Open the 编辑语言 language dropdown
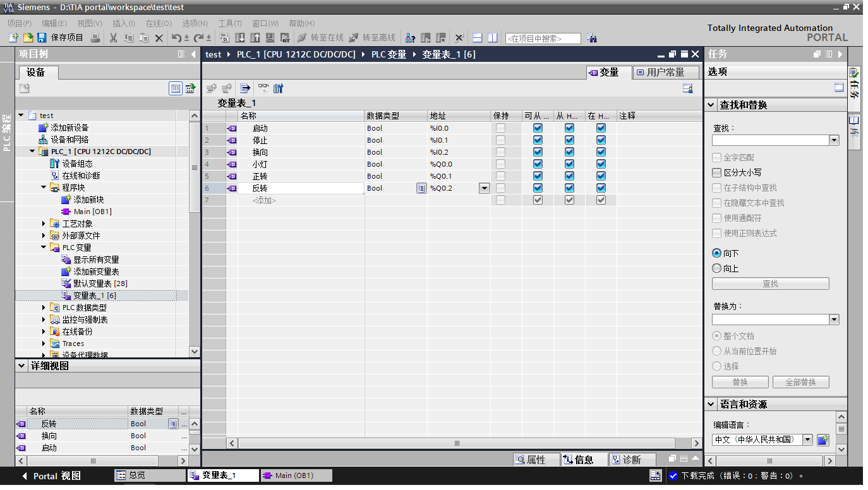The image size is (868, 490). pyautogui.click(x=807, y=439)
